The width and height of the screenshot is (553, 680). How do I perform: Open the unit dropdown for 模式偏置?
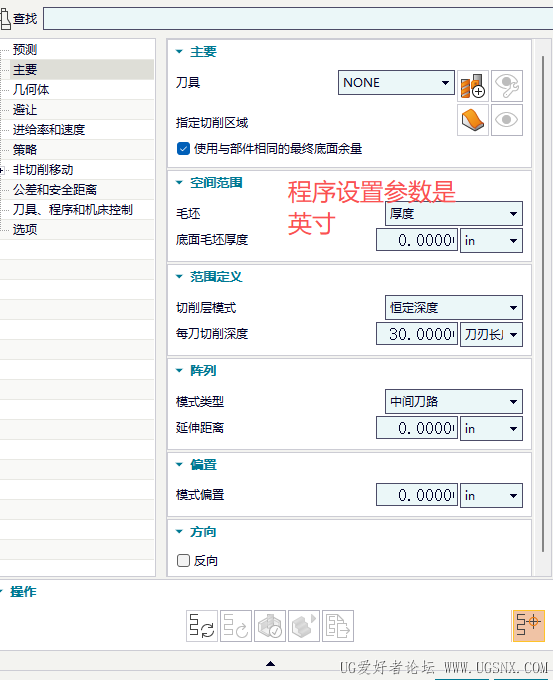tap(491, 495)
